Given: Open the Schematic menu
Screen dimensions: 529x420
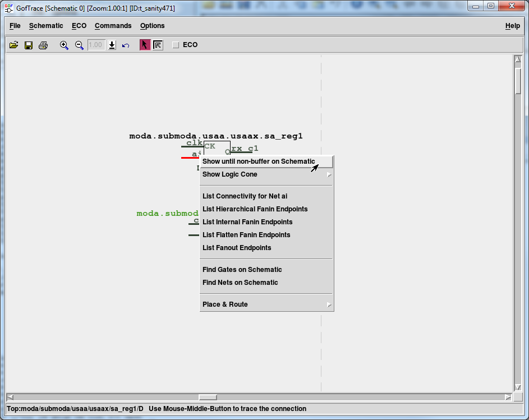Looking at the screenshot, I should point(46,26).
